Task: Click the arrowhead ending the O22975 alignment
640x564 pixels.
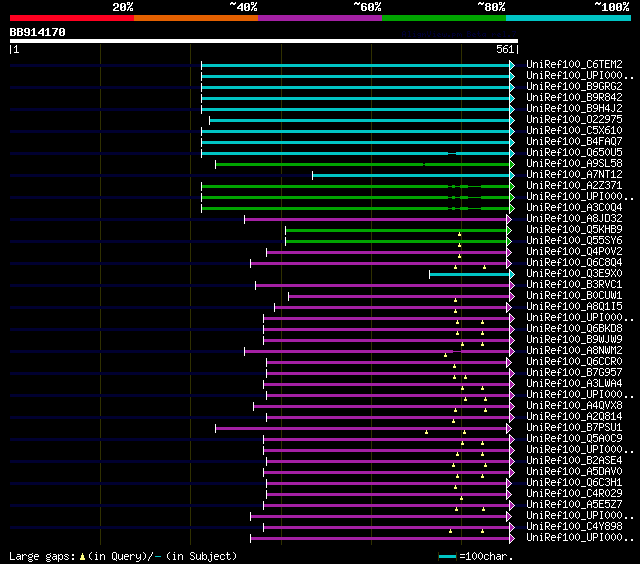Action: (512, 120)
